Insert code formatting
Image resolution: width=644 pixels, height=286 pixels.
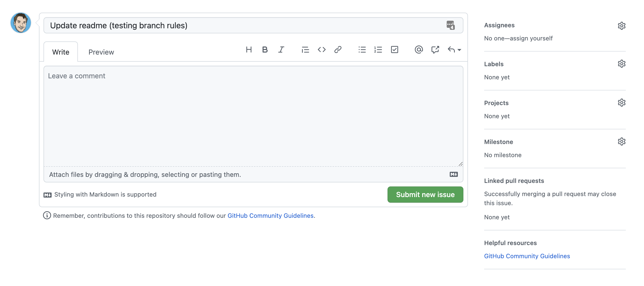pyautogui.click(x=321, y=50)
